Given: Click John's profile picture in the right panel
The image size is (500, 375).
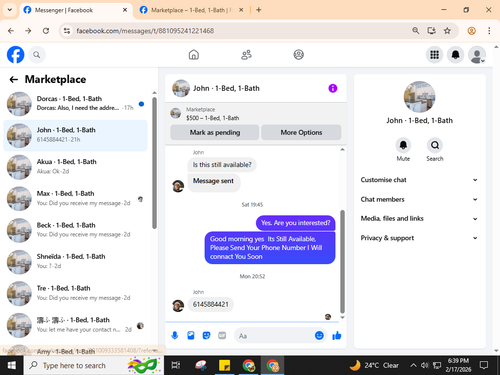Looking at the screenshot, I should pos(419,97).
